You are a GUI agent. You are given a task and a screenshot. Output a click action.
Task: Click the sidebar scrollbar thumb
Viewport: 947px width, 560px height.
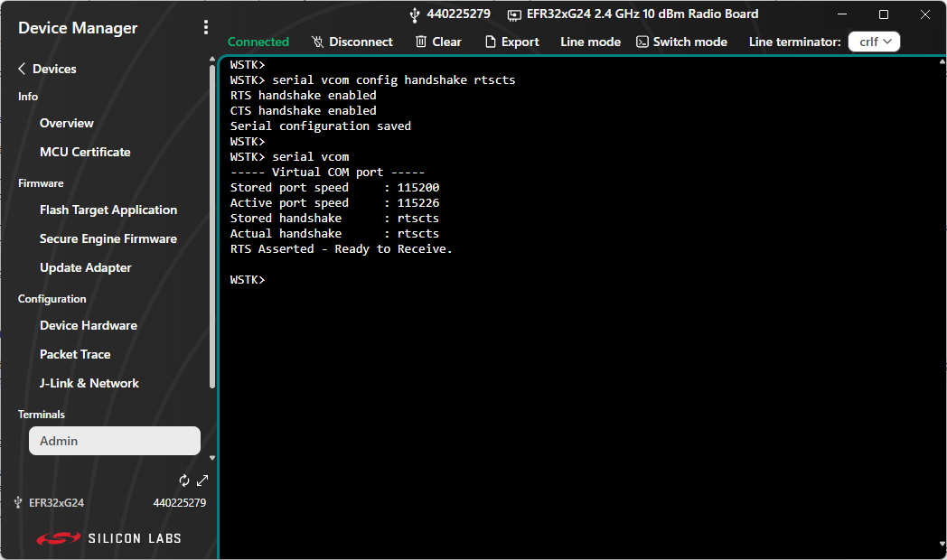click(212, 227)
